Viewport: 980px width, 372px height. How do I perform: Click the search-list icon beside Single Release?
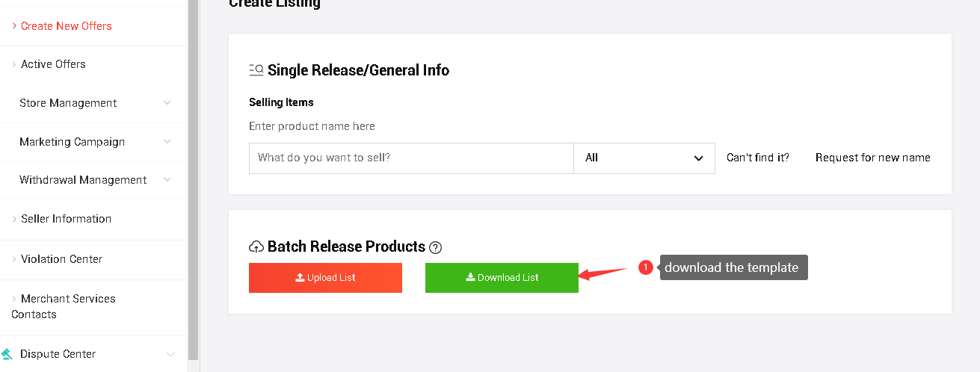tap(256, 70)
